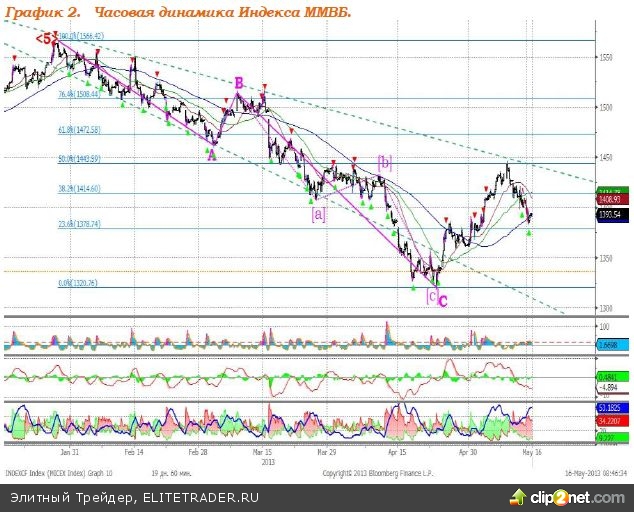
Task: Click the 0.0% (1320.76) Fibonacci label
Action: (x=78, y=283)
